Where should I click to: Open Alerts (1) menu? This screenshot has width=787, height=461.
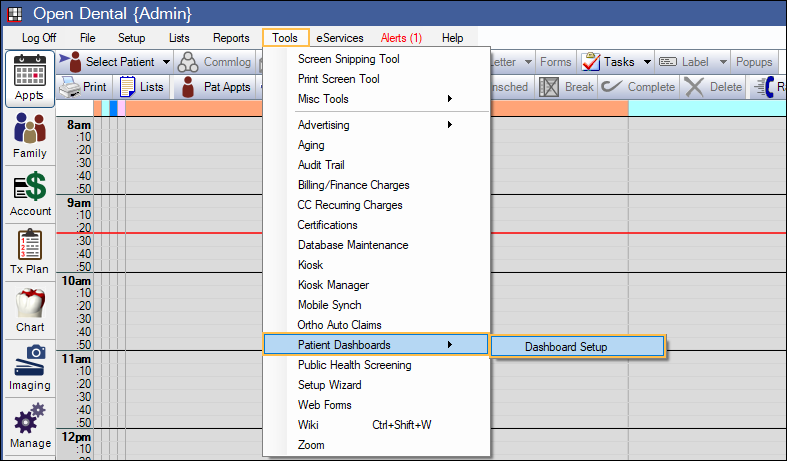point(402,38)
